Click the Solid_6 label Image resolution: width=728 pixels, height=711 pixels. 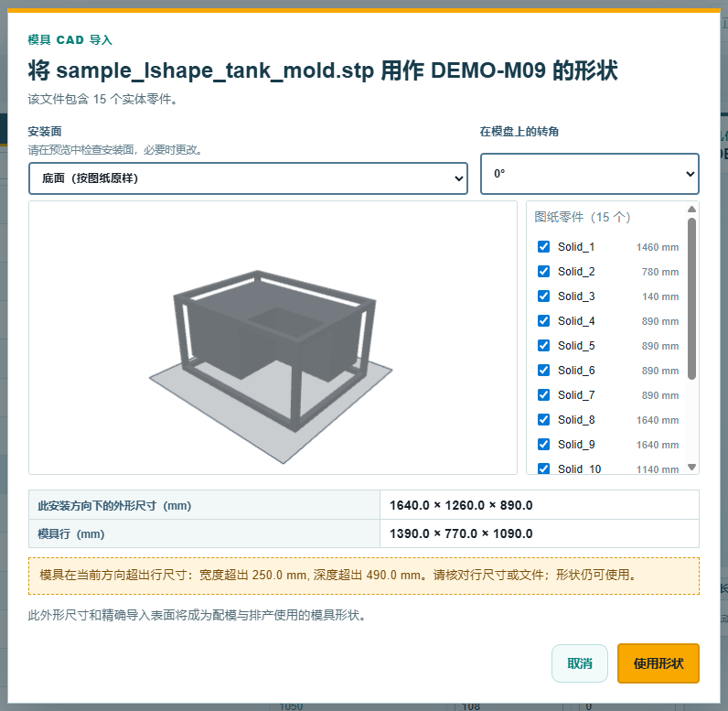pos(576,370)
